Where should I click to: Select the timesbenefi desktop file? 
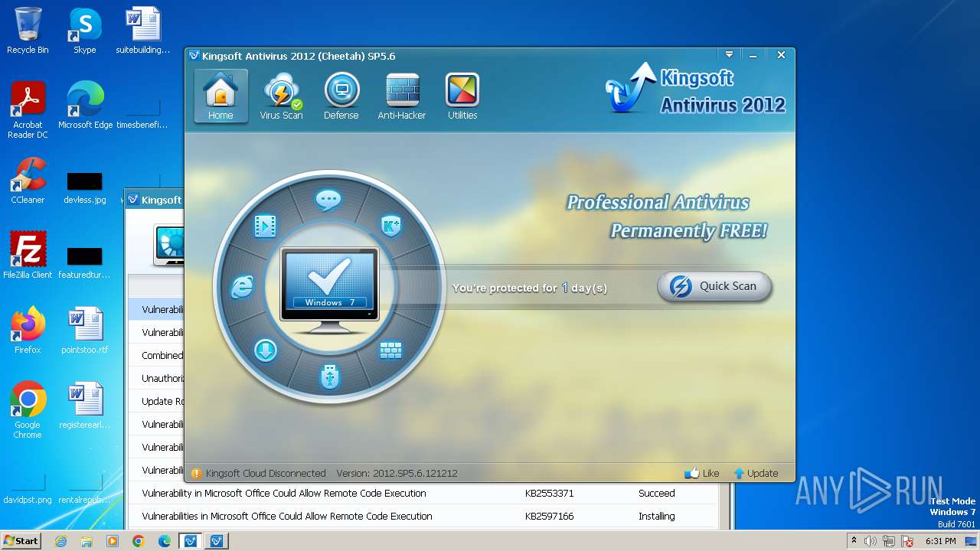tap(142, 113)
